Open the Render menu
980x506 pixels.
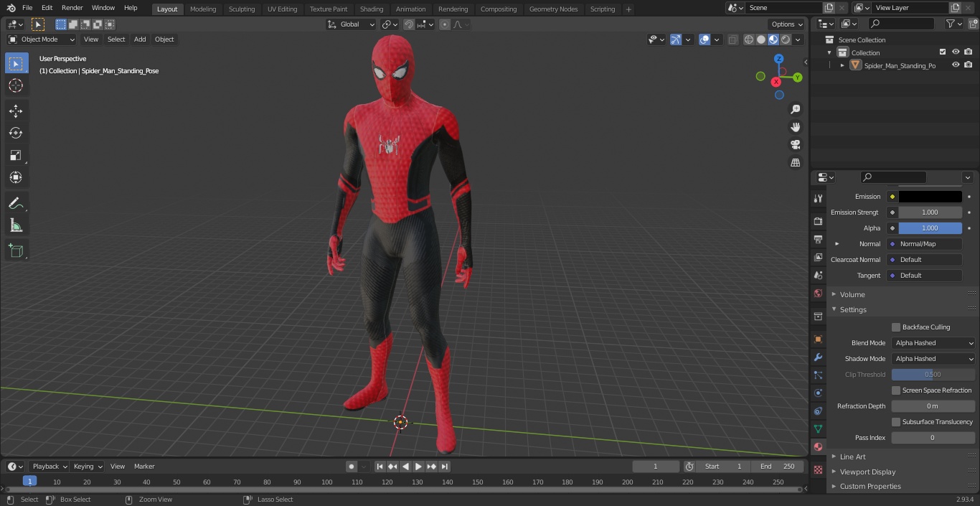coord(72,8)
